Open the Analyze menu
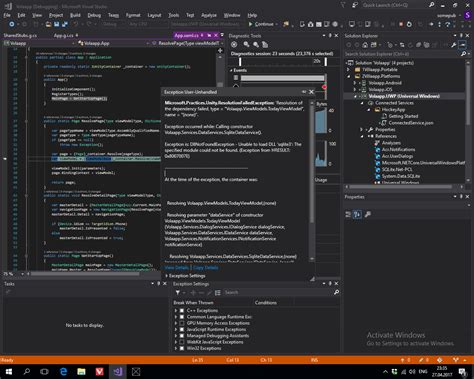 coord(209,15)
